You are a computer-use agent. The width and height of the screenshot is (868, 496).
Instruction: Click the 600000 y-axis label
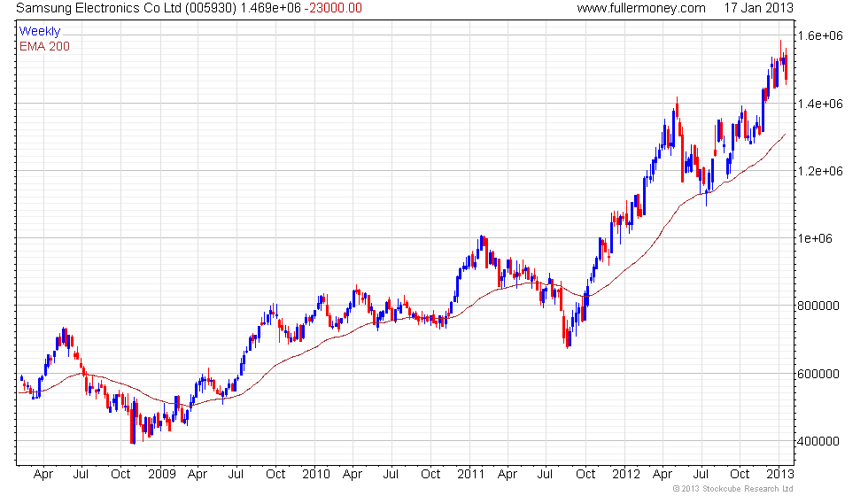coord(818,374)
